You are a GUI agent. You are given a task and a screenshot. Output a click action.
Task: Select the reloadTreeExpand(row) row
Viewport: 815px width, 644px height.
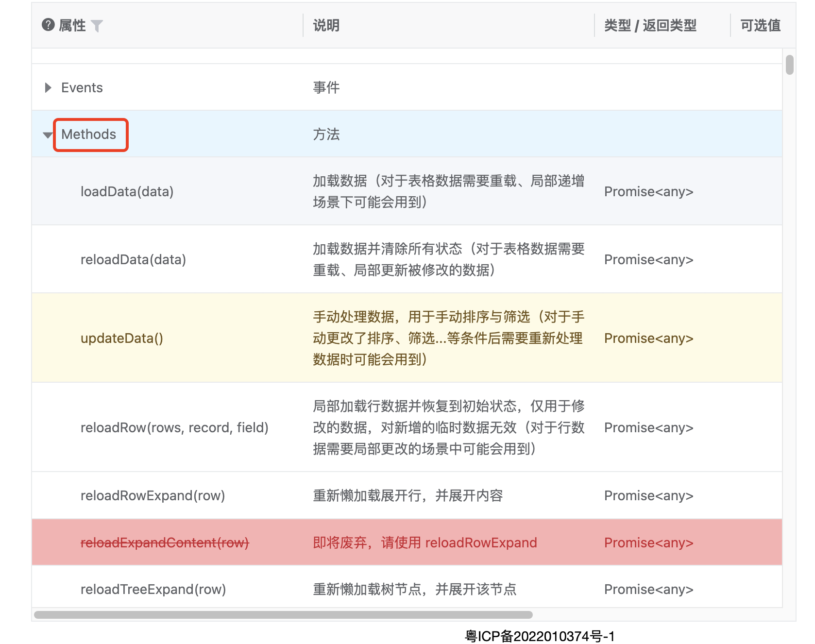tap(153, 589)
